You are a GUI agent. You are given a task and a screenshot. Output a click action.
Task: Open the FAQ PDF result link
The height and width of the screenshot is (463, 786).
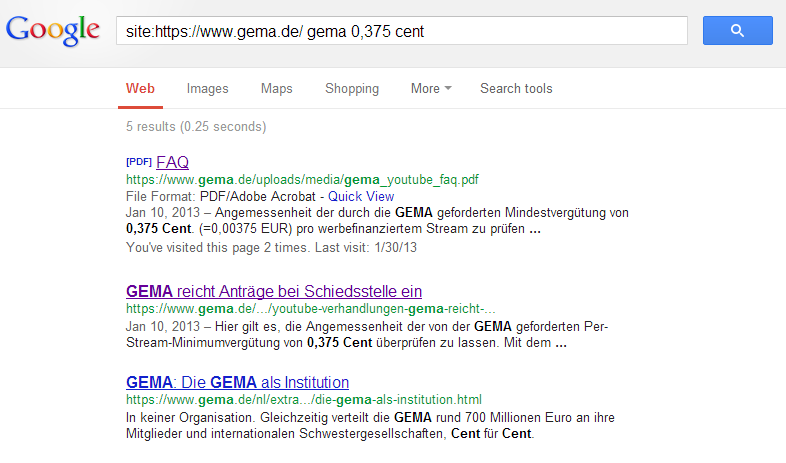172,162
